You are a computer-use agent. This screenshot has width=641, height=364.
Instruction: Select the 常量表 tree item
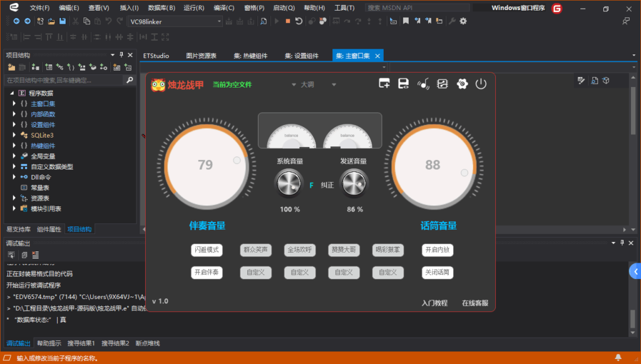click(x=40, y=188)
